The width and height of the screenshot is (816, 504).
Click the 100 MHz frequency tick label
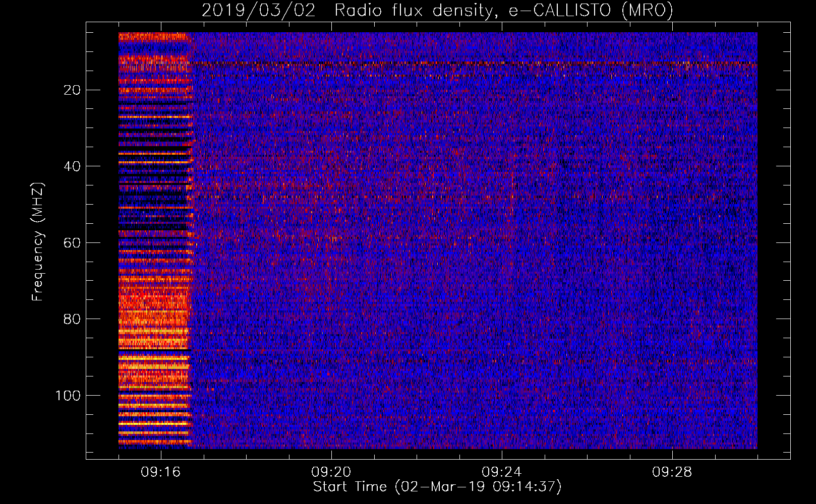[68, 396]
